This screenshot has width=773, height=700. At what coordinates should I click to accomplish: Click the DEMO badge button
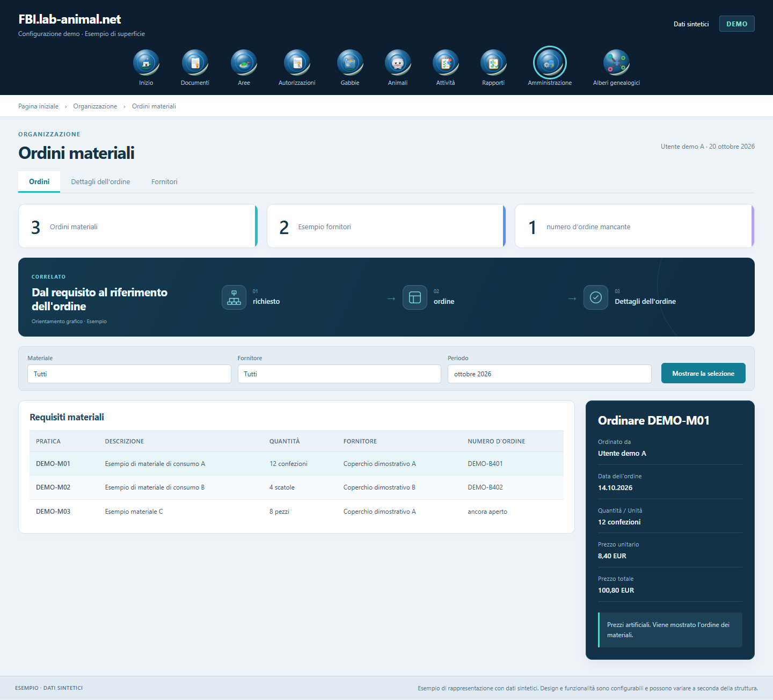(x=736, y=24)
